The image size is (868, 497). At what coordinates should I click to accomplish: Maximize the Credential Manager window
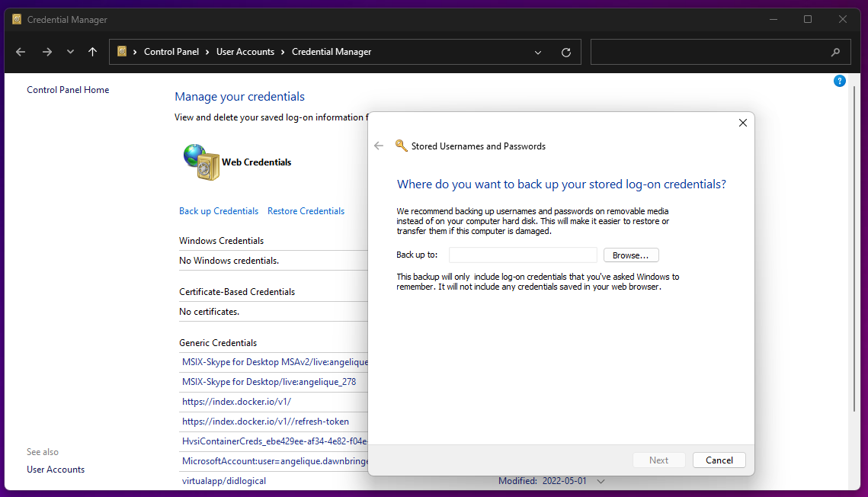808,19
